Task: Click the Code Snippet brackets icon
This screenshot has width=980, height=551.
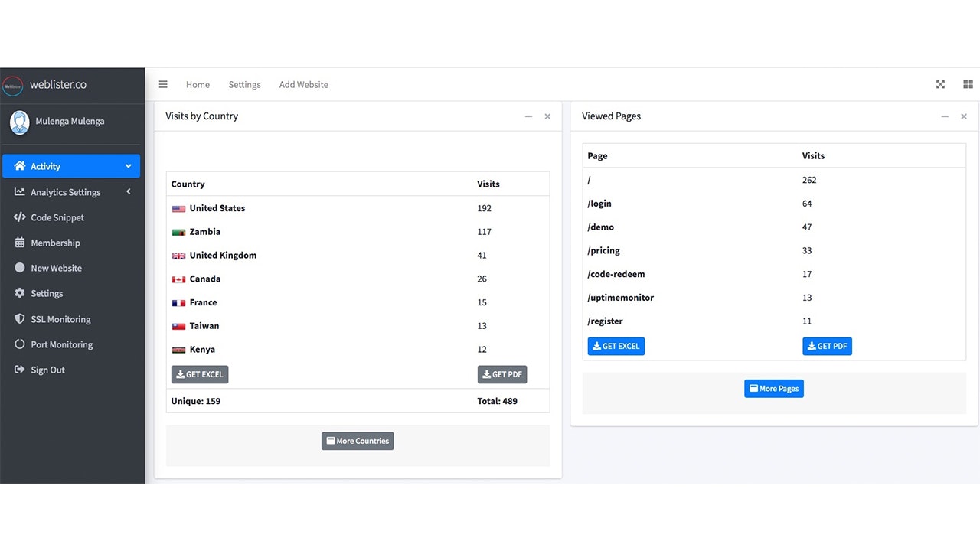Action: [x=20, y=217]
